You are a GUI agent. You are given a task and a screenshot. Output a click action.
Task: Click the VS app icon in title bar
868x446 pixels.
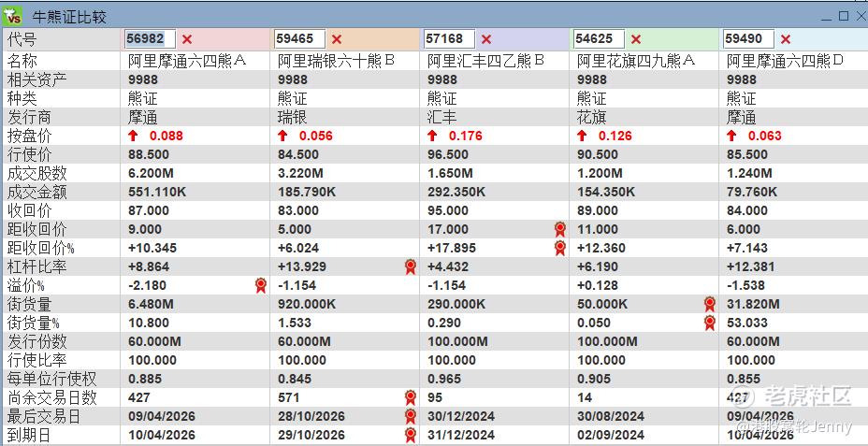click(x=11, y=17)
